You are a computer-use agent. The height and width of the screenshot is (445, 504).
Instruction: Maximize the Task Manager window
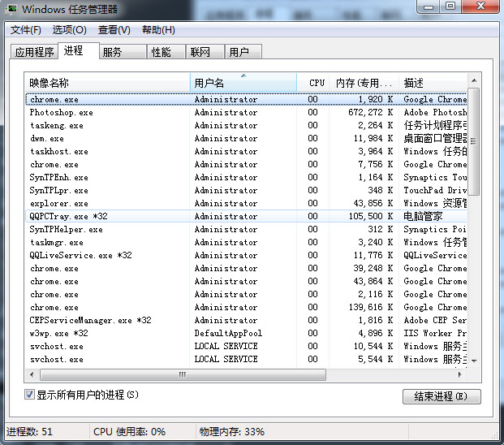pos(450,6)
